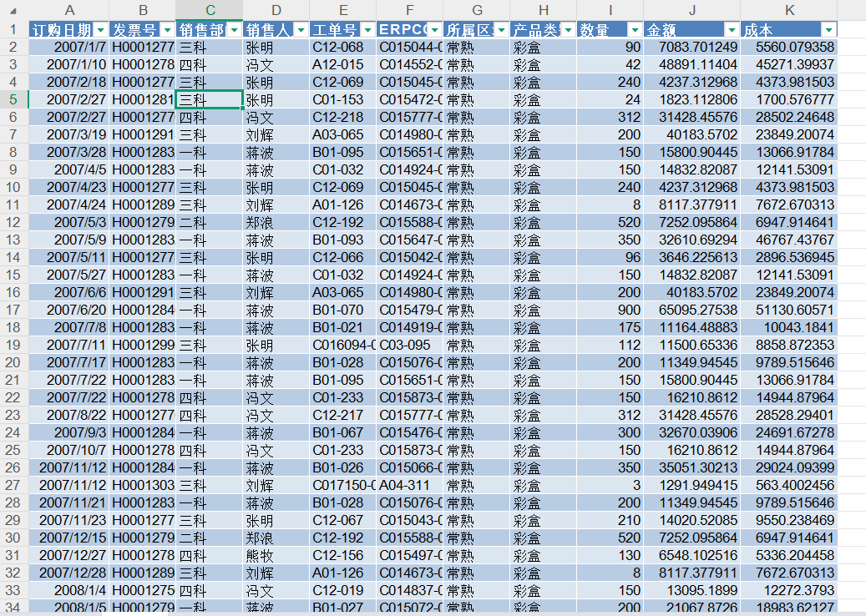Click cell C03-095 in column F
Viewport: 866px width, 616px height.
[410, 345]
